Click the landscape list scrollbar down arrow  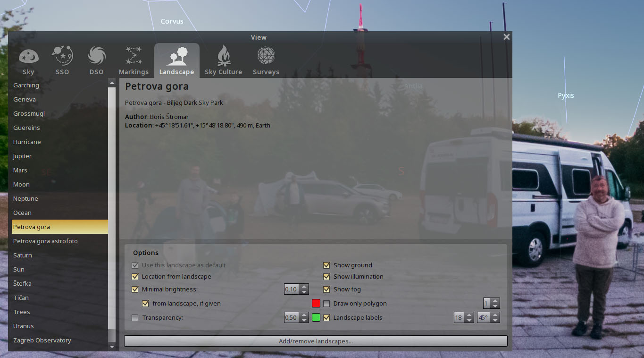click(x=112, y=347)
